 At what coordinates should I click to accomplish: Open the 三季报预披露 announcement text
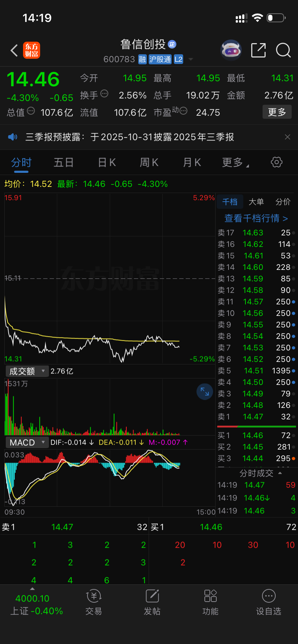(x=130, y=137)
